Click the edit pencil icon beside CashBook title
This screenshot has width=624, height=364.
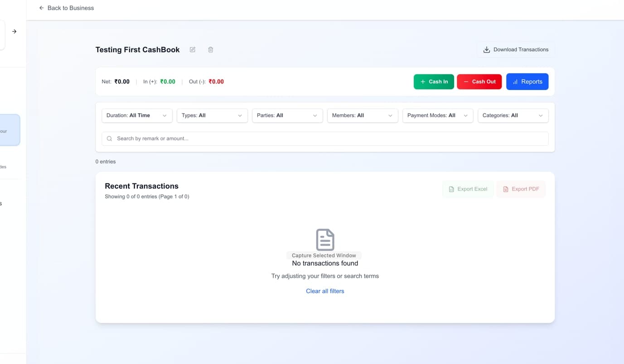(x=193, y=50)
